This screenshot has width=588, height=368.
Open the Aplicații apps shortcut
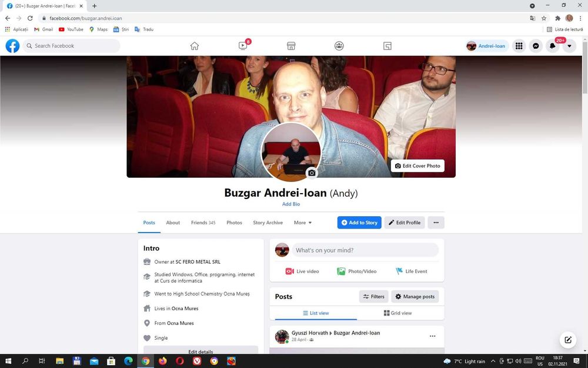[x=16, y=29]
